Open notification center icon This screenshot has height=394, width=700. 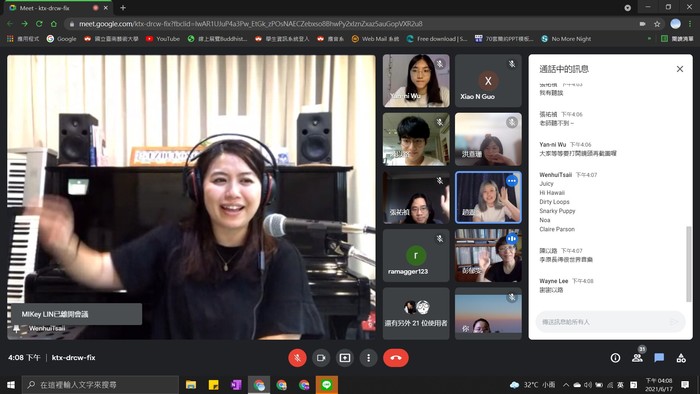pyautogui.click(x=685, y=385)
